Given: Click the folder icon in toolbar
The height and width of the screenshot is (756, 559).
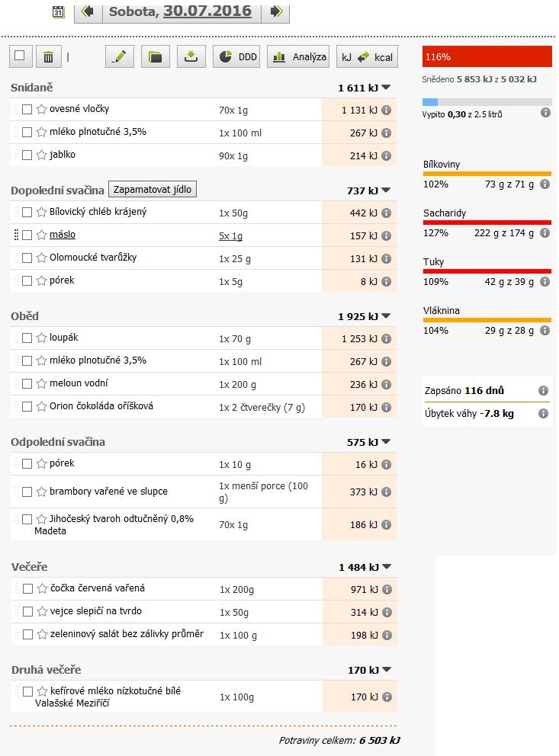Looking at the screenshot, I should point(156,56).
